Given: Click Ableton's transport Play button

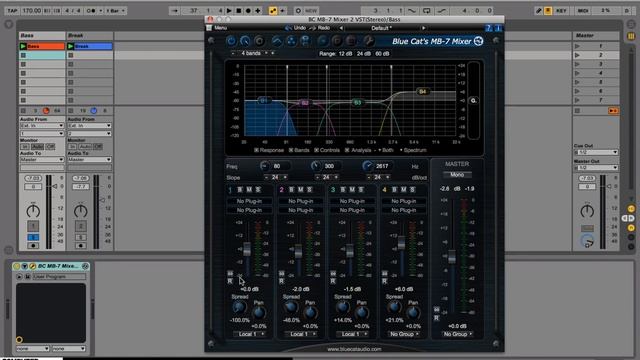Looking at the screenshot, I should click(229, 11).
